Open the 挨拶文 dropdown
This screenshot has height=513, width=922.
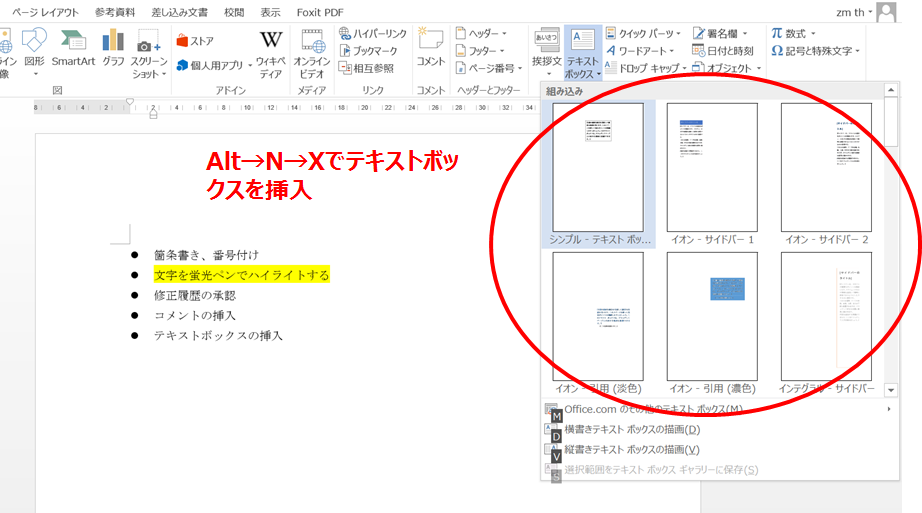547,53
